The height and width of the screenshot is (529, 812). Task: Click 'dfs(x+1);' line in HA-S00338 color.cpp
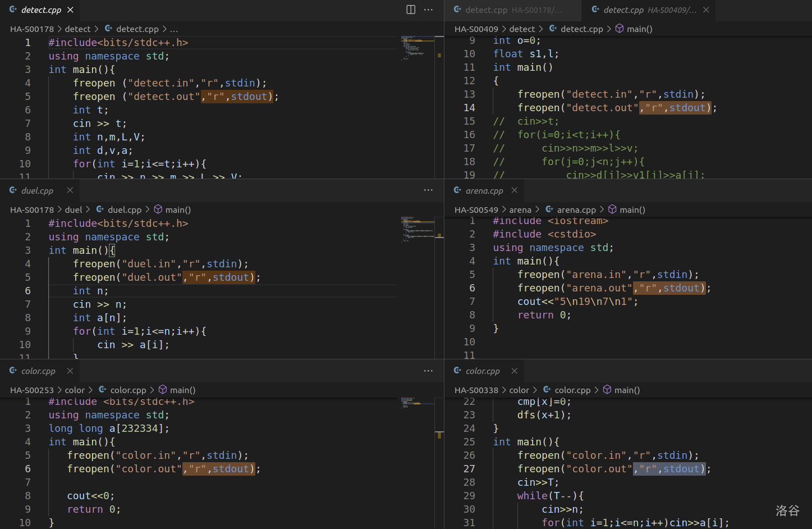point(544,415)
